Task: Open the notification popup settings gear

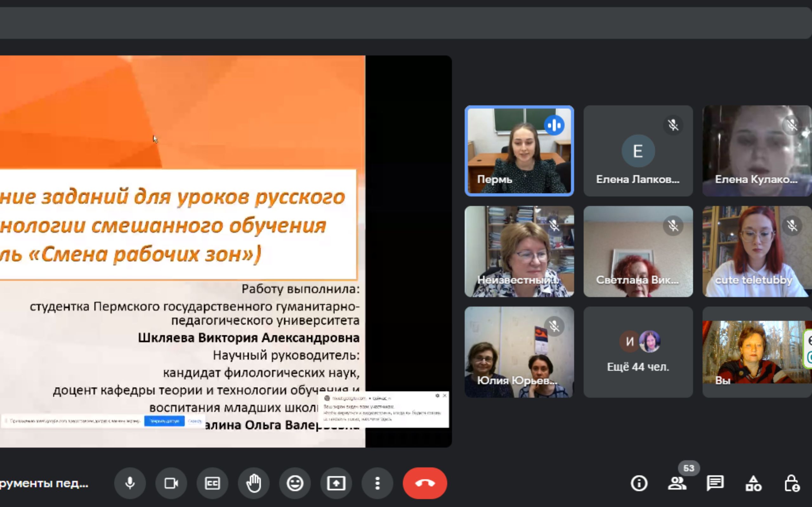Action: [x=437, y=396]
